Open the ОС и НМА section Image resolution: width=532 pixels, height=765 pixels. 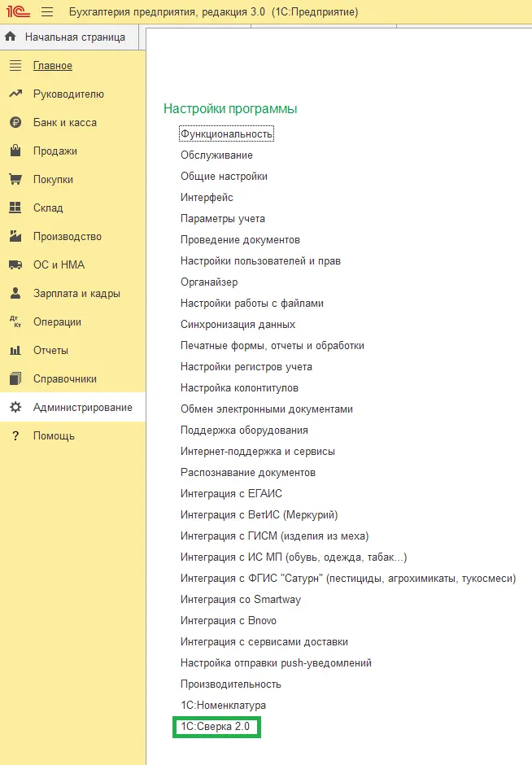pyautogui.click(x=59, y=265)
